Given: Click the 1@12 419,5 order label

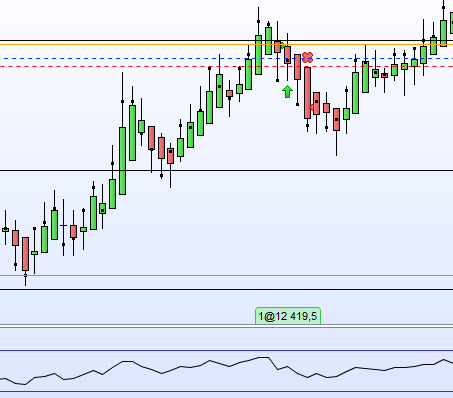Looking at the screenshot, I should pyautogui.click(x=288, y=316).
